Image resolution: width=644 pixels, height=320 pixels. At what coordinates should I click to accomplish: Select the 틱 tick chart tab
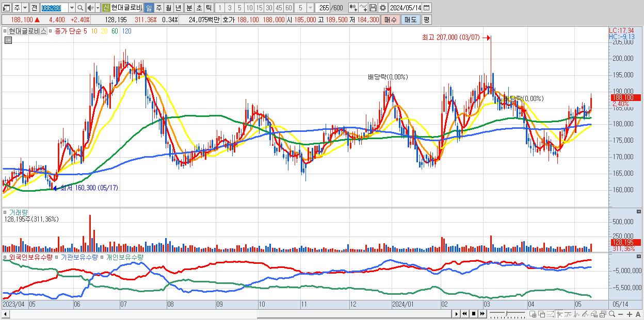(208, 8)
